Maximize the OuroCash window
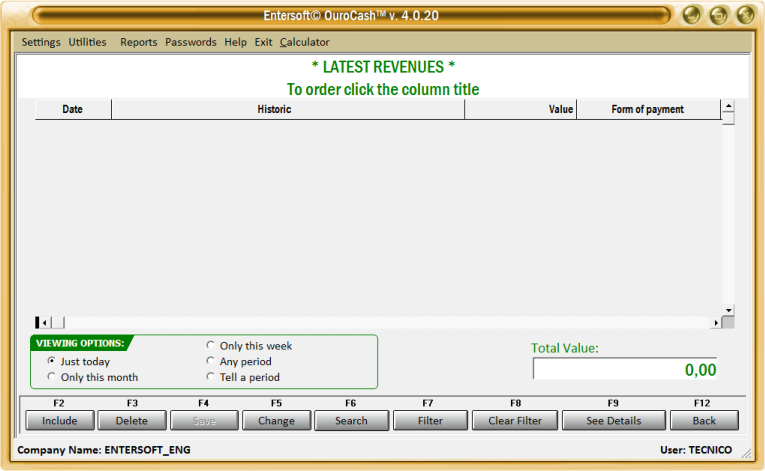This screenshot has height=471, width=765. coord(718,15)
